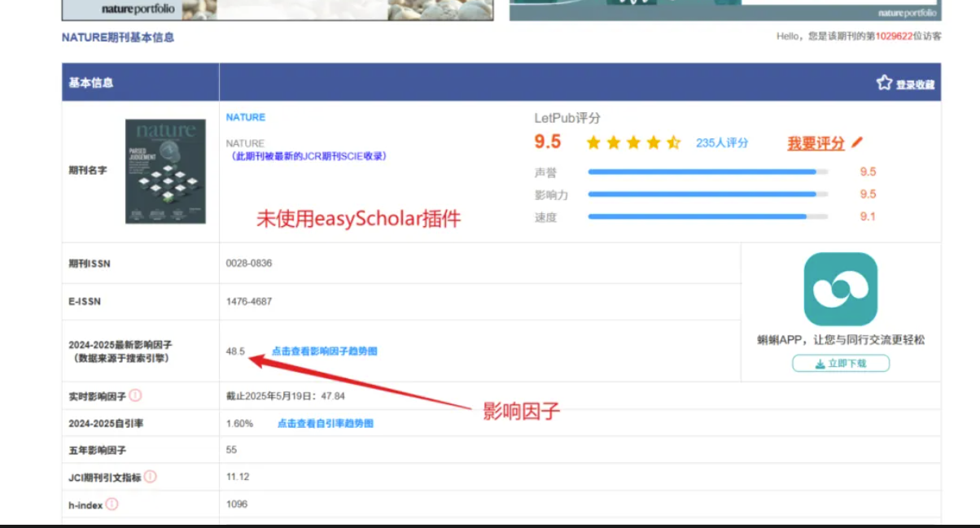This screenshot has height=528, width=980.
Task: Click the 蝌蚪APP teal logo icon
Action: [840, 289]
